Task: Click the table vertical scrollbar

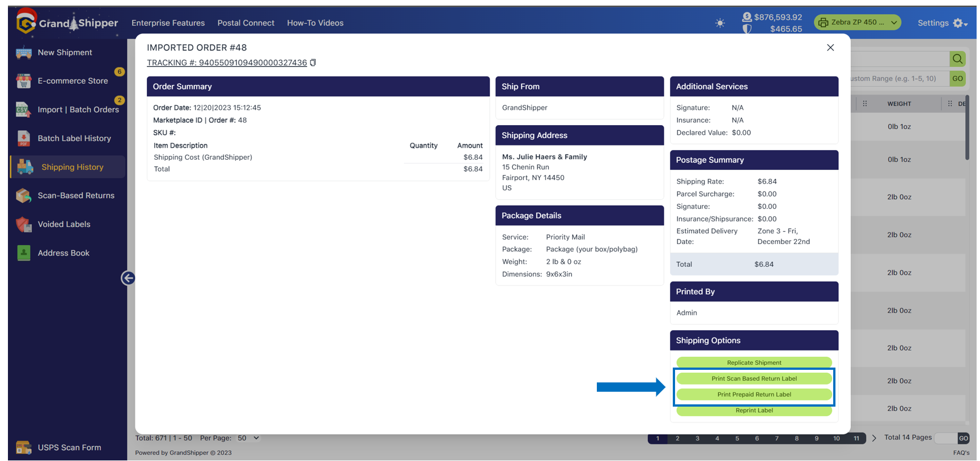Action: pyautogui.click(x=967, y=127)
